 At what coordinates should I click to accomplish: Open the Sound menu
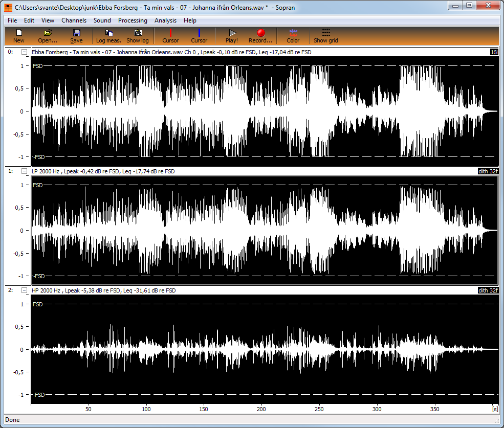click(102, 20)
